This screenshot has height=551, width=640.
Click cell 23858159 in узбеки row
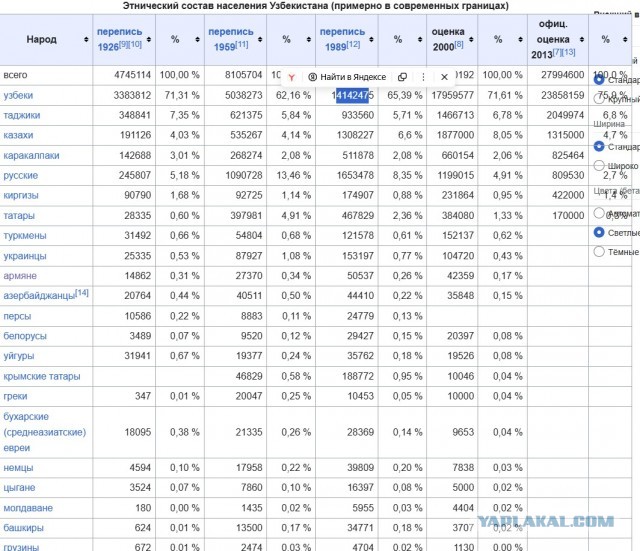(x=562, y=95)
